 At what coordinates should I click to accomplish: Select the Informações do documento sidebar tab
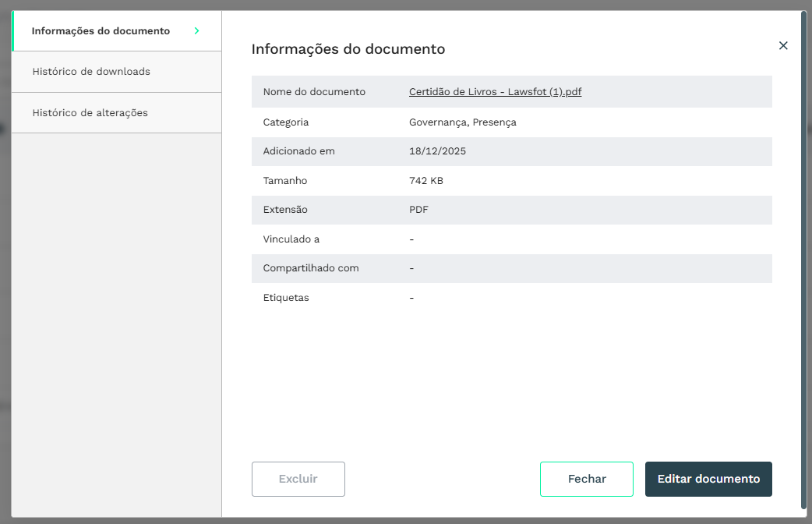101,31
